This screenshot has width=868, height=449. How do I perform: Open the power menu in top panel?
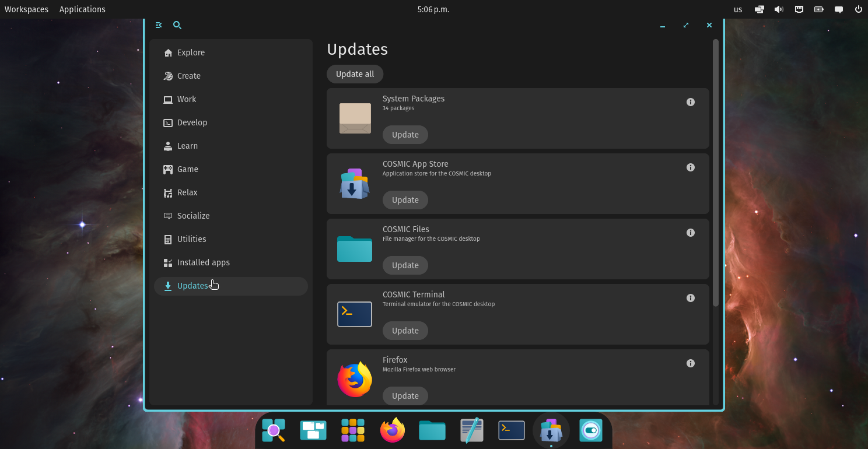pos(858,9)
